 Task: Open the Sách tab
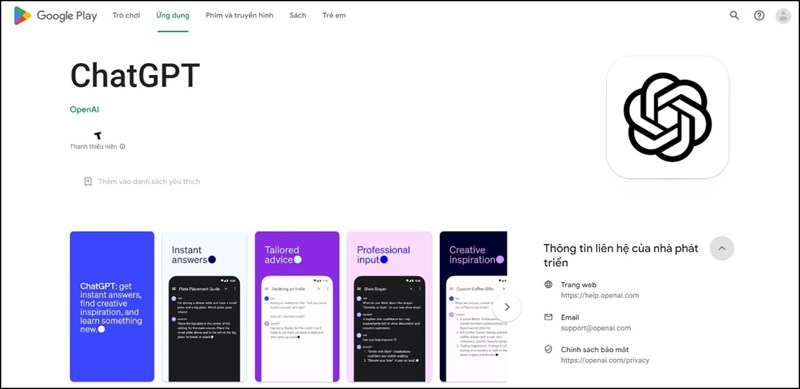[x=298, y=15]
